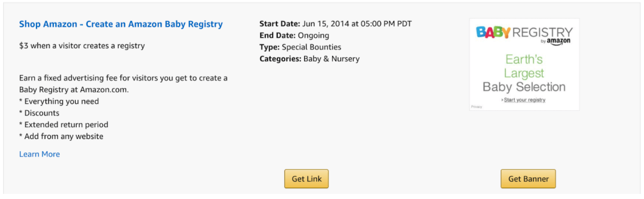Screen dimensions: 644x199
Task: Open the Create an Amazon Baby Registry title link
Action: click(121, 24)
